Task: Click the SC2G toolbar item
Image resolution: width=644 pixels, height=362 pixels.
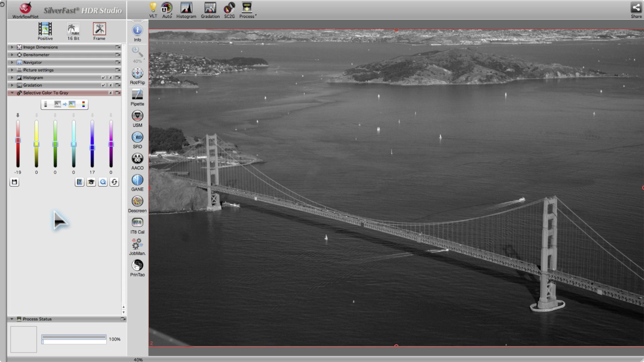Action: 229,8
